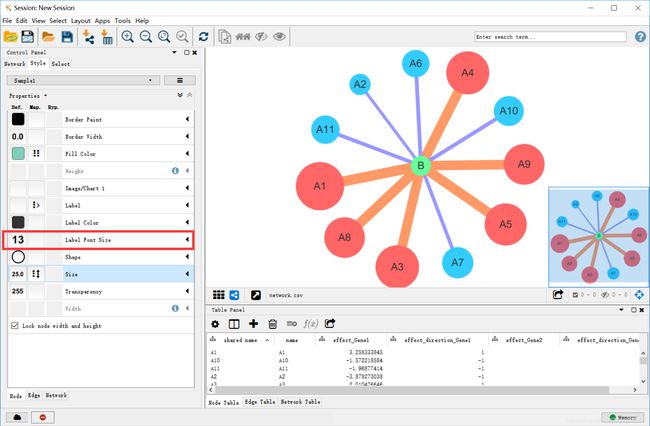Switch to the Edge style tab
This screenshot has height=426, width=650.
coord(34,395)
